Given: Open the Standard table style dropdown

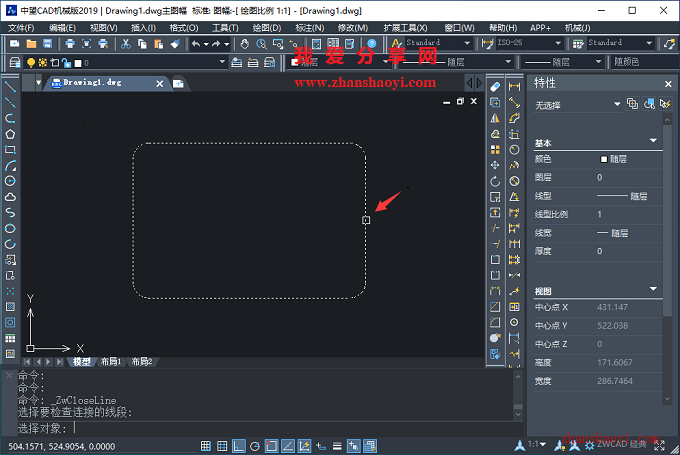Looking at the screenshot, I should pyautogui.click(x=649, y=43).
